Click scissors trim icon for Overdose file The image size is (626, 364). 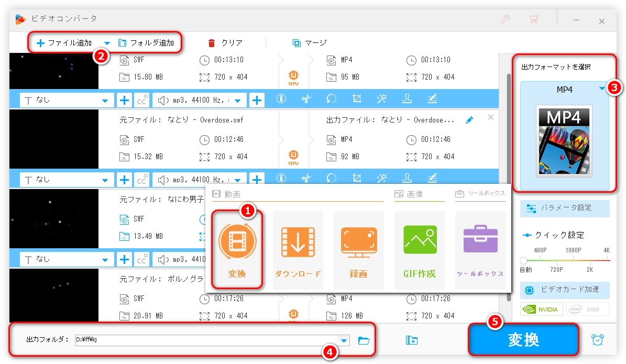306,179
